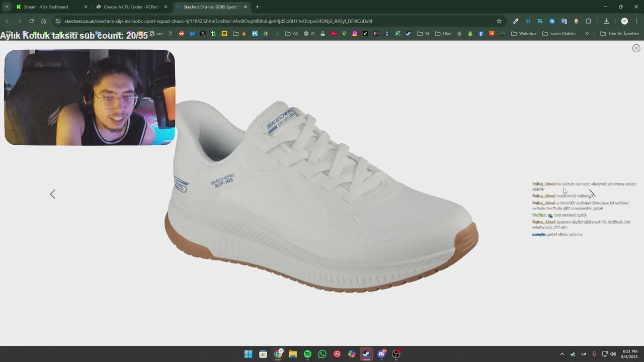The image size is (644, 362).
Task: Open the Windows Start menu
Action: point(248,354)
